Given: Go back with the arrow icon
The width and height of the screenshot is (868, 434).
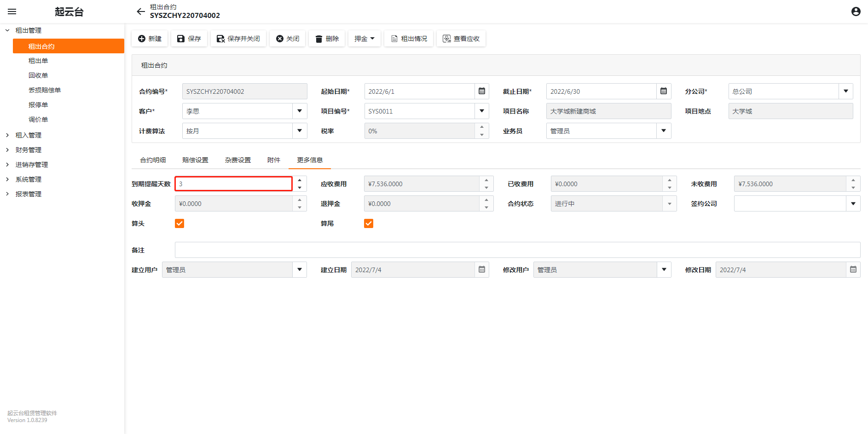Looking at the screenshot, I should (x=141, y=11).
